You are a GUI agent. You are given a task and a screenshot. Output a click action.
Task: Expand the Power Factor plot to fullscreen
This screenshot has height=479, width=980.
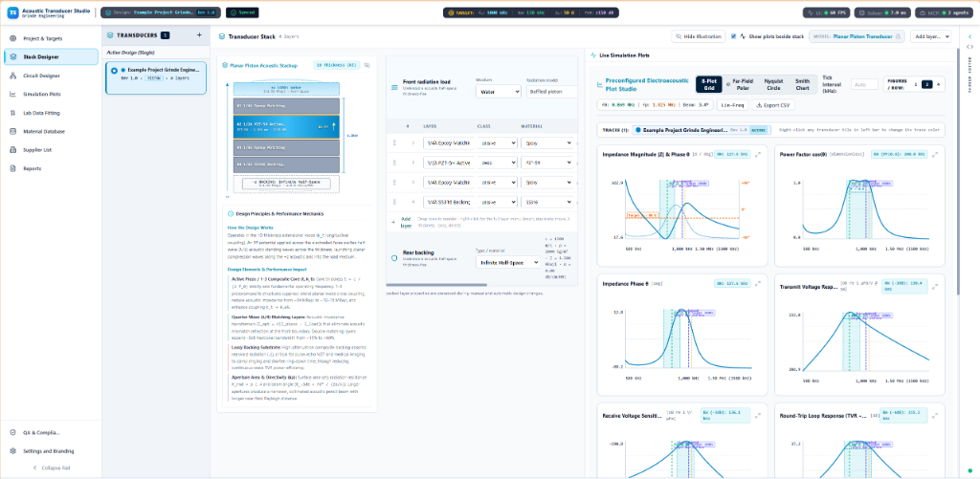pos(934,155)
